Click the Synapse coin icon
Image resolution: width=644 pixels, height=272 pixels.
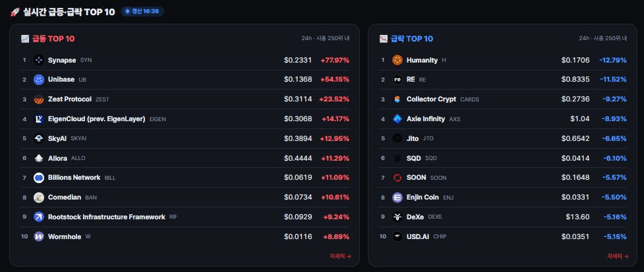[x=39, y=60]
